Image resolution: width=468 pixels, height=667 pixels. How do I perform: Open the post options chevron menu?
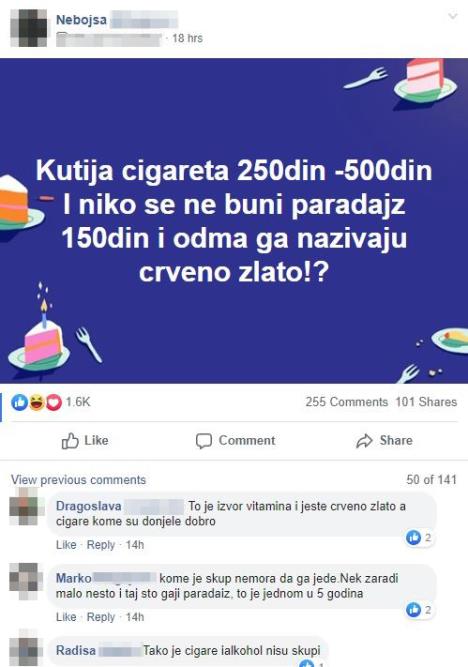[453, 17]
